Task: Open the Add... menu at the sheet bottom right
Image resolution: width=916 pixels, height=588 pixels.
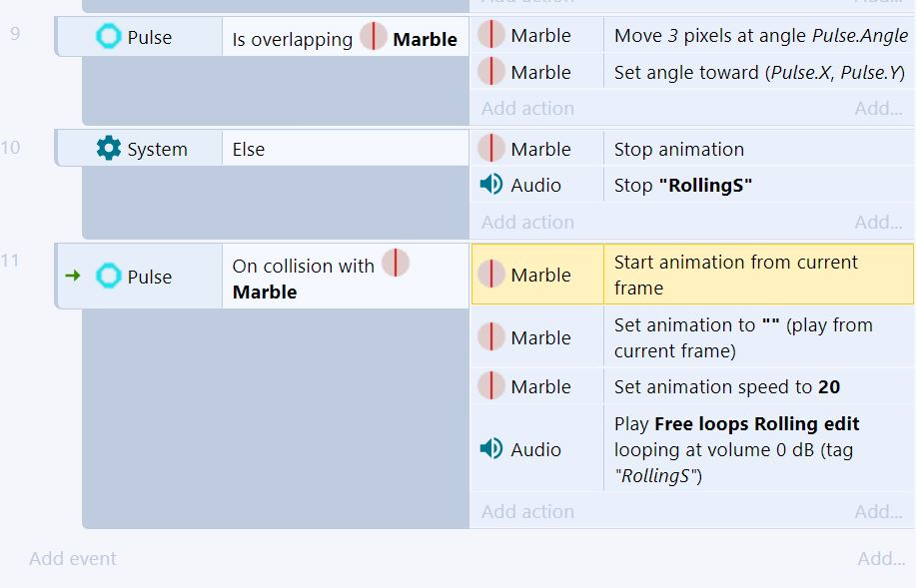Action: (x=881, y=558)
